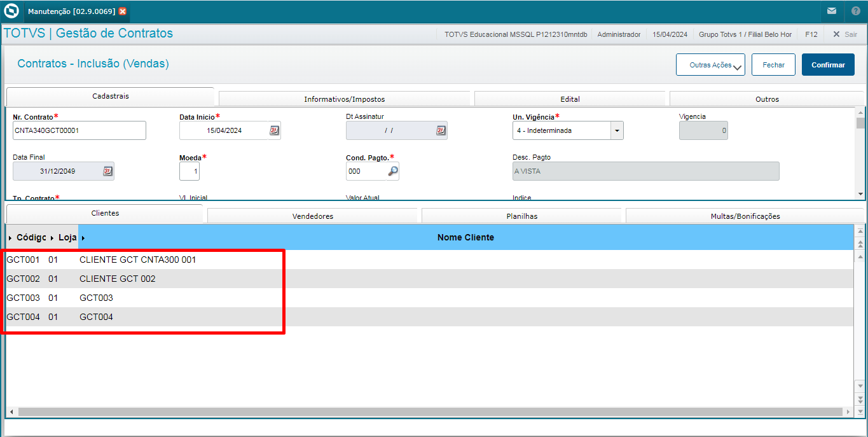Click the Moeda input field
Image resolution: width=868 pixels, height=437 pixels.
189,171
